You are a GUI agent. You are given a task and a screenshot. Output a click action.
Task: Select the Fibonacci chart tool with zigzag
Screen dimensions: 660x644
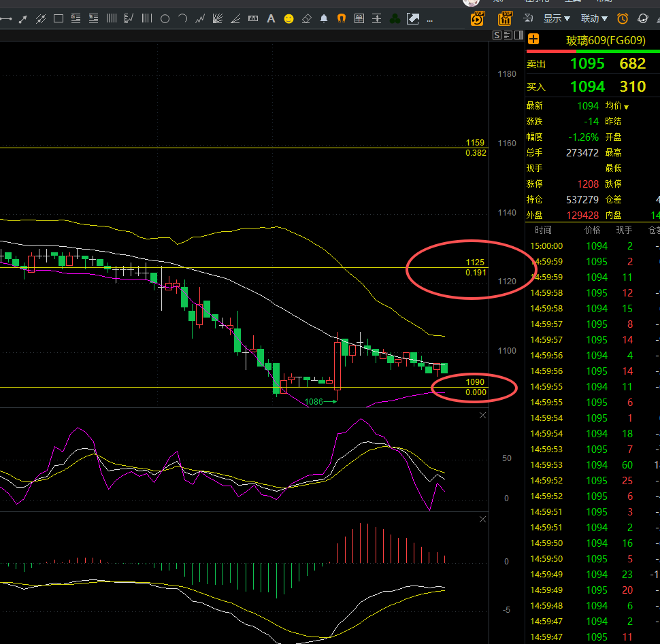[129, 19]
